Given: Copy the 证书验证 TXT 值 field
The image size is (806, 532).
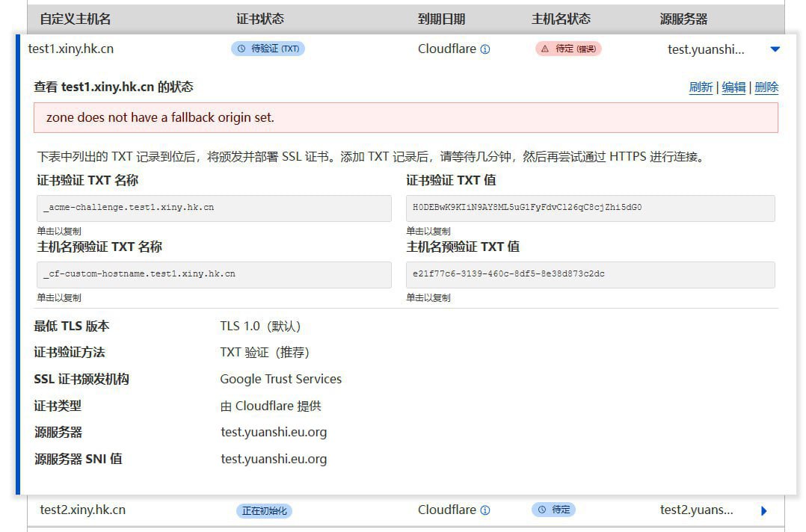Looking at the screenshot, I should tap(590, 208).
